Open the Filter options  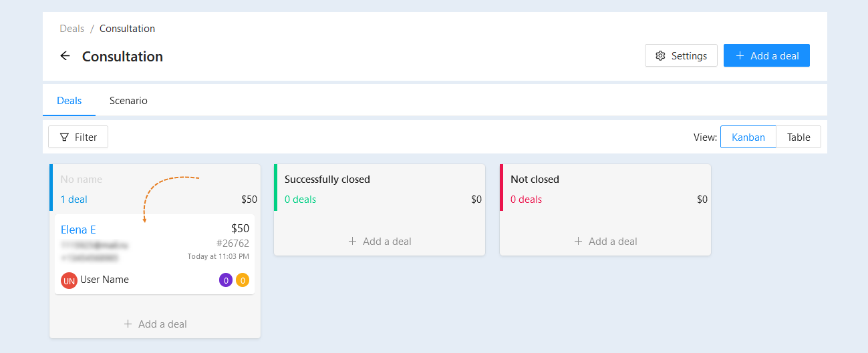[78, 137]
